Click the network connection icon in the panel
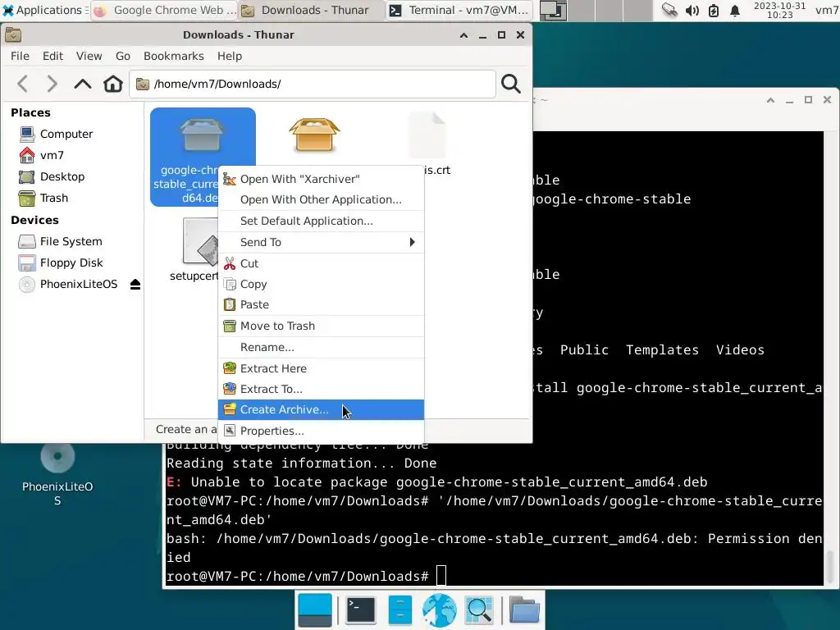 [669, 10]
